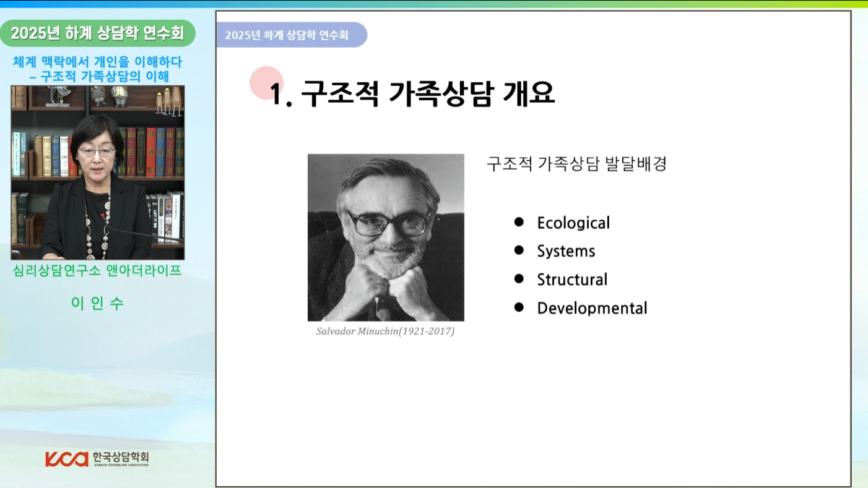Click the Salvador Minuchin(1921-2017) caption
The width and height of the screenshot is (868, 488).
(385, 332)
